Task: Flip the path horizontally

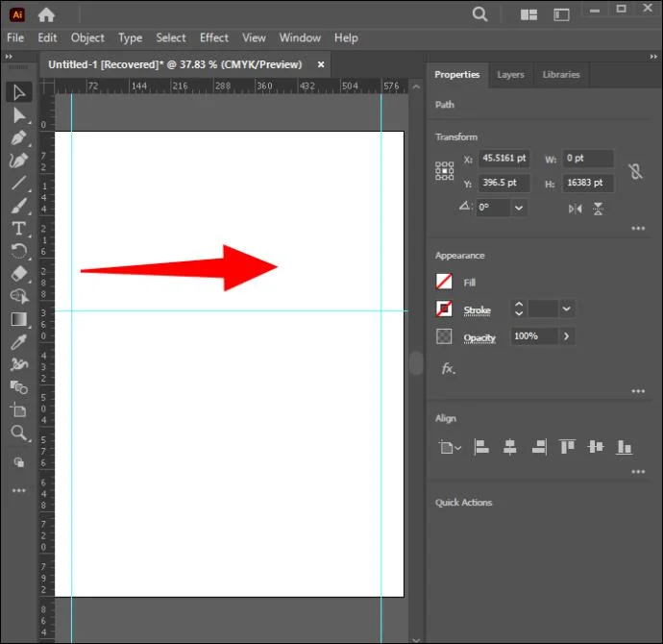Action: (x=575, y=209)
